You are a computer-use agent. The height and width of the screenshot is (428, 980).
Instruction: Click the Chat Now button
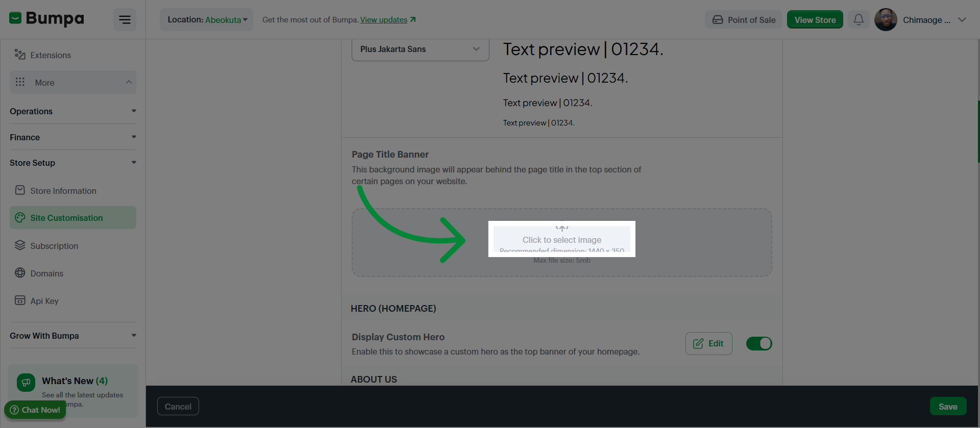click(35, 410)
